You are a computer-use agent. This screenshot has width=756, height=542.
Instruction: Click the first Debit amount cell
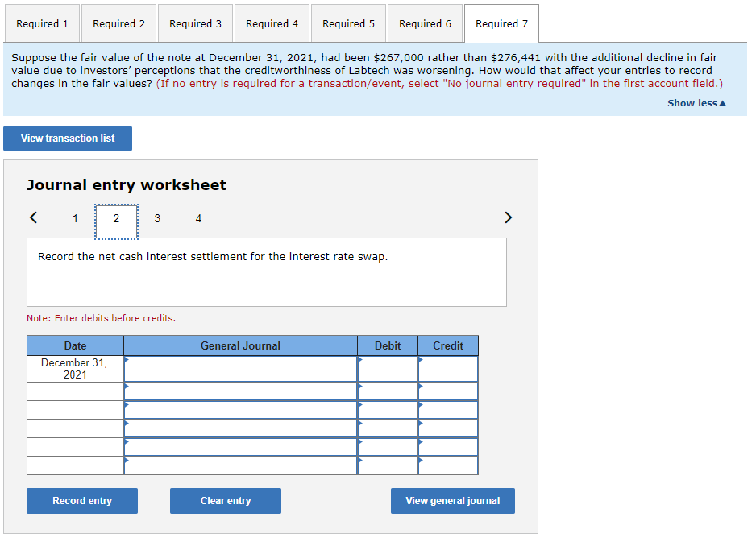point(388,368)
